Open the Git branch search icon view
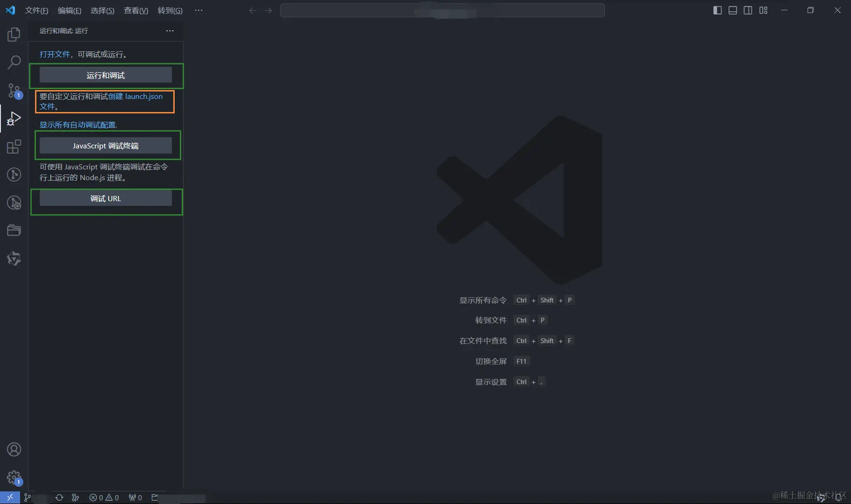The height and width of the screenshot is (504, 851). (x=14, y=203)
